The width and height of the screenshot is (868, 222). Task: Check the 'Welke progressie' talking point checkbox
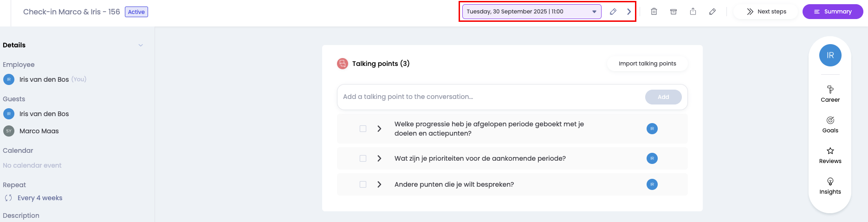tap(363, 129)
